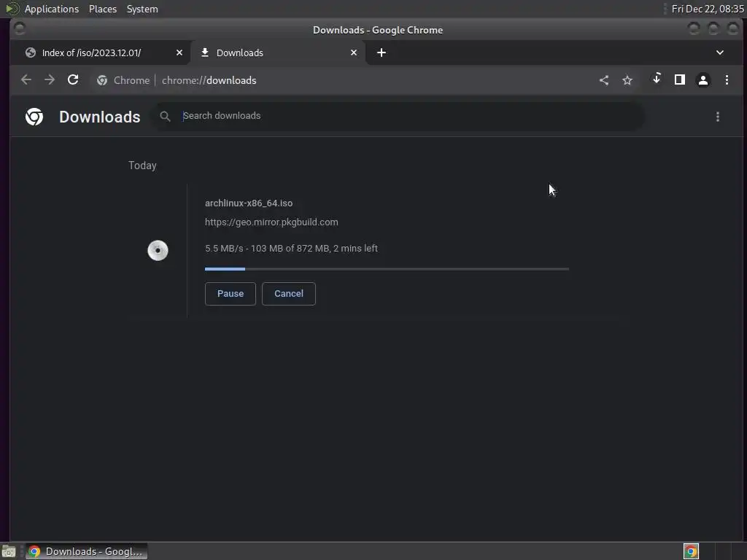Open the Chrome main three-dot menu
The width and height of the screenshot is (747, 560).
(x=727, y=80)
